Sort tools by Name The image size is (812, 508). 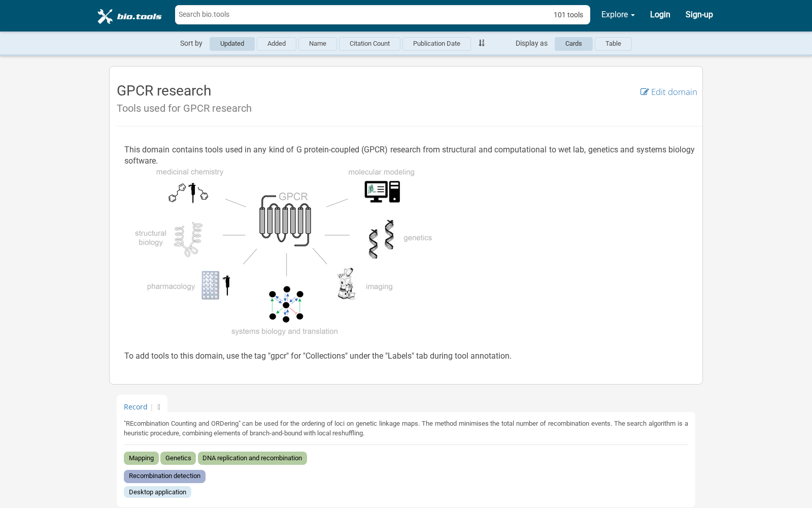(x=318, y=44)
